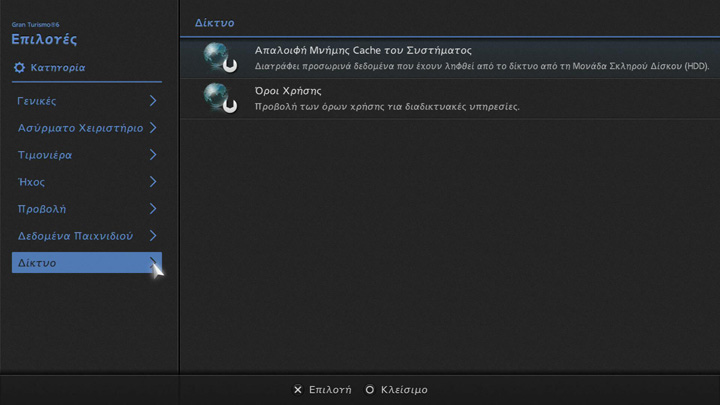Choose the Δεδομένα Παιχνιδιού menu item
The height and width of the screenshot is (405, 720).
[75, 237]
